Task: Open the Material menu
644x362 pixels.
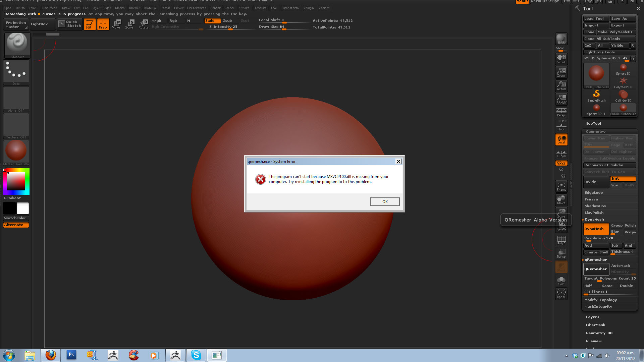Action: click(150, 8)
